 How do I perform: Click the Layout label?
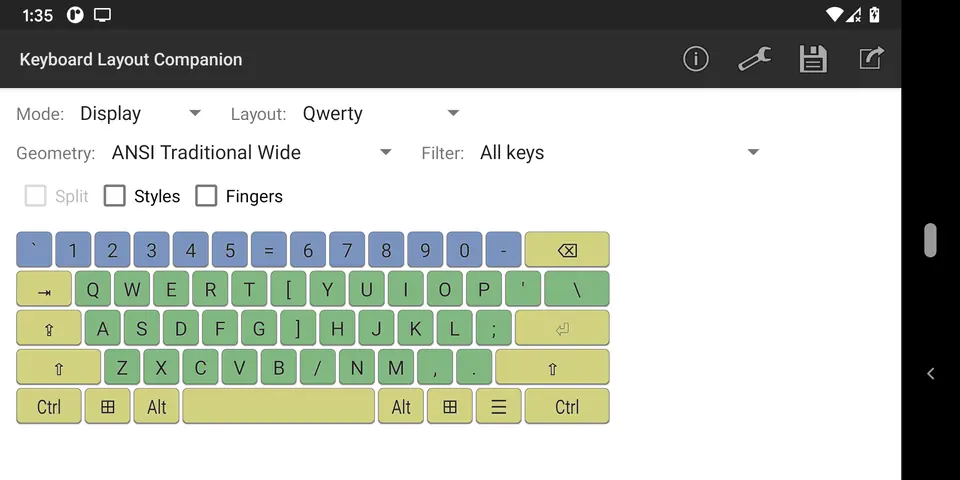click(258, 114)
